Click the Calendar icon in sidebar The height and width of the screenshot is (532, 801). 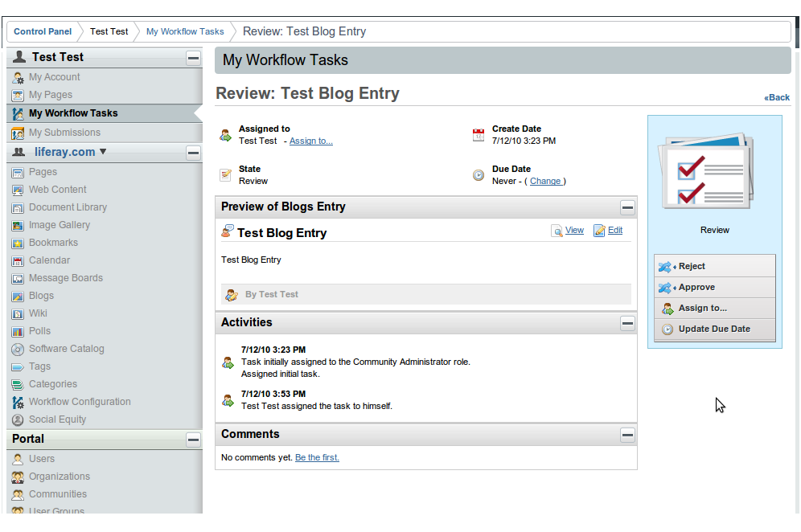tap(18, 260)
